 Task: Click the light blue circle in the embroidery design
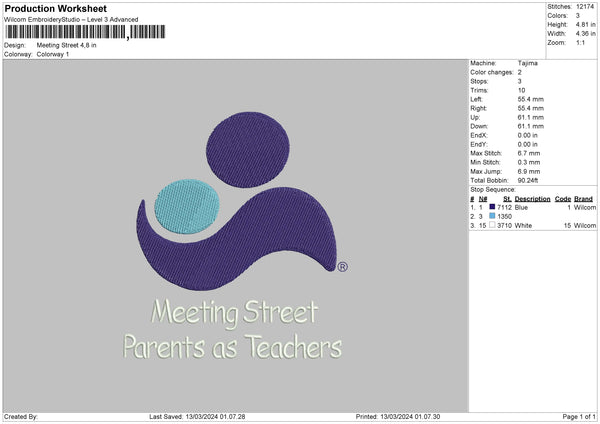pos(187,206)
